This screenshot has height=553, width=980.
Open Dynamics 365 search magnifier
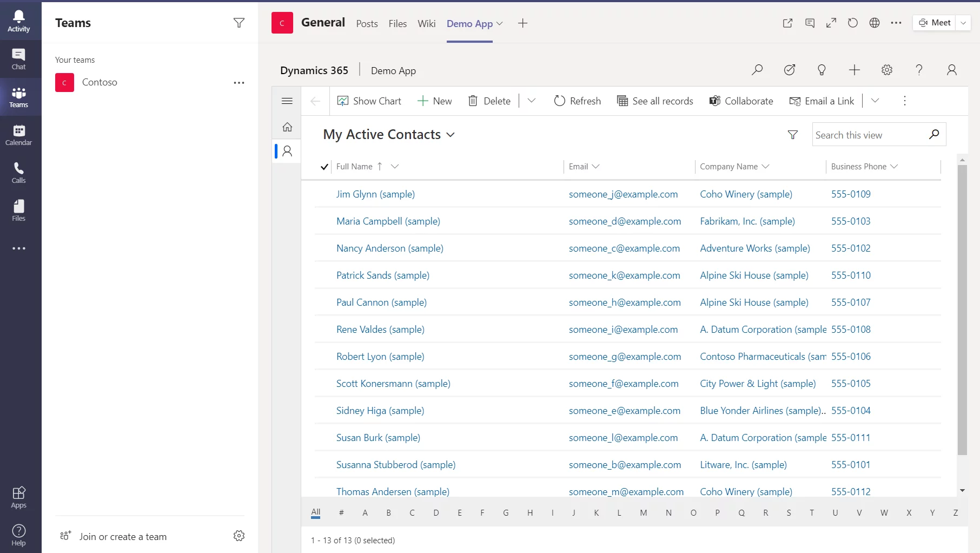757,70
